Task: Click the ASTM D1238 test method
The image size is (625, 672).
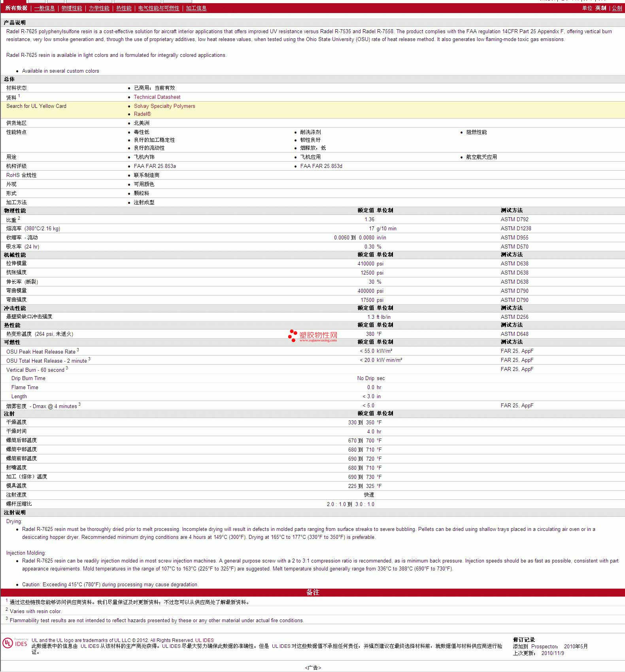Action: click(x=516, y=228)
